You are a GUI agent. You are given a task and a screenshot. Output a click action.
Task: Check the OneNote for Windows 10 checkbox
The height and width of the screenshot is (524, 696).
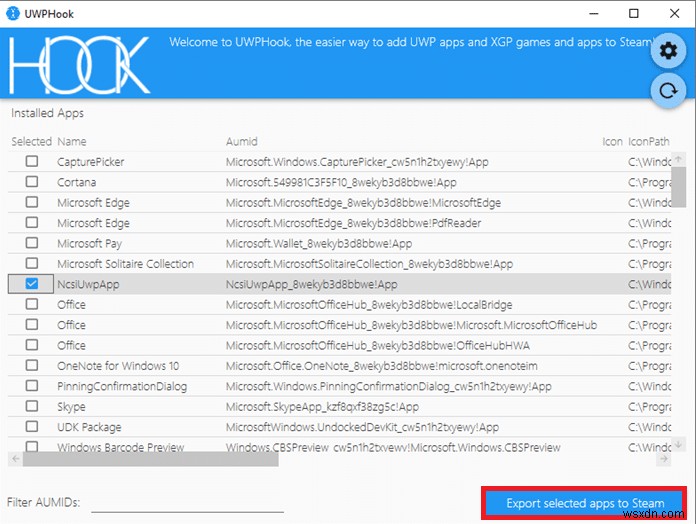32,365
